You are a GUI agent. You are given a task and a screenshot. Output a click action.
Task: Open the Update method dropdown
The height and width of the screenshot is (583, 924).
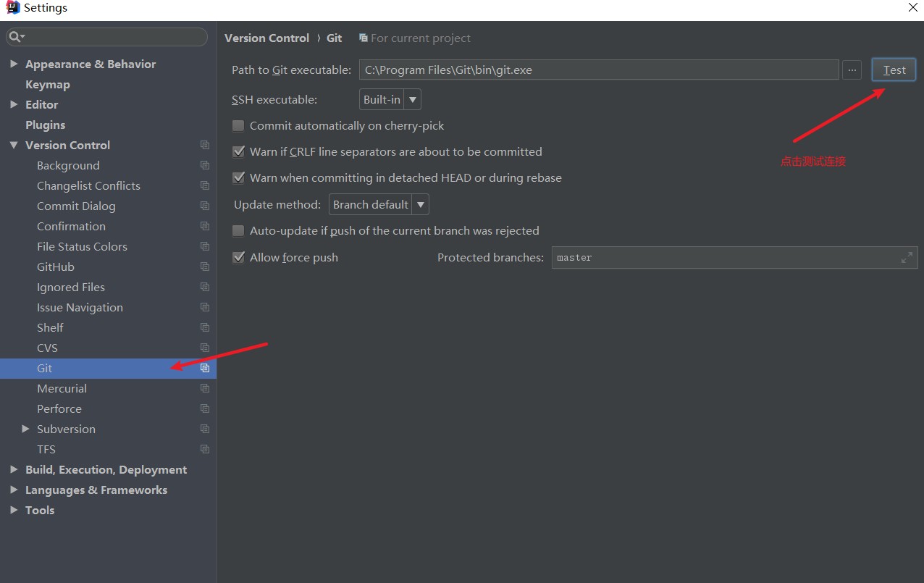click(x=379, y=204)
